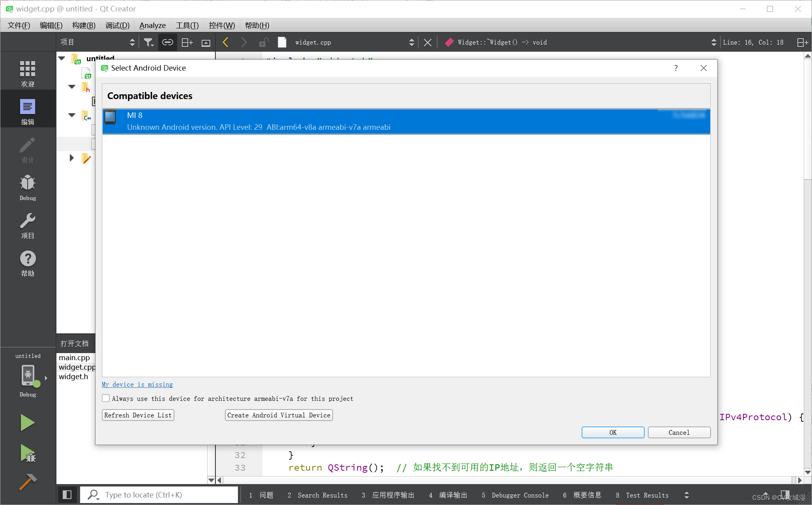Collapse the untitled project tree node
The image size is (812, 505).
click(62, 58)
